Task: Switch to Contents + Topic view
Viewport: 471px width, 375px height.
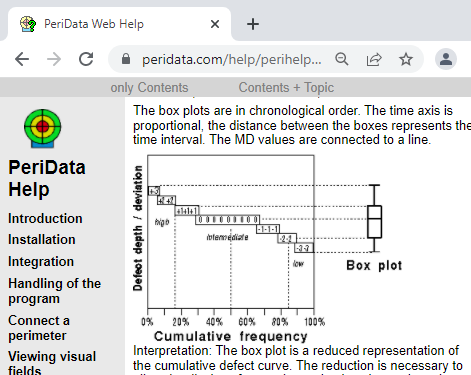Action: pos(286,88)
